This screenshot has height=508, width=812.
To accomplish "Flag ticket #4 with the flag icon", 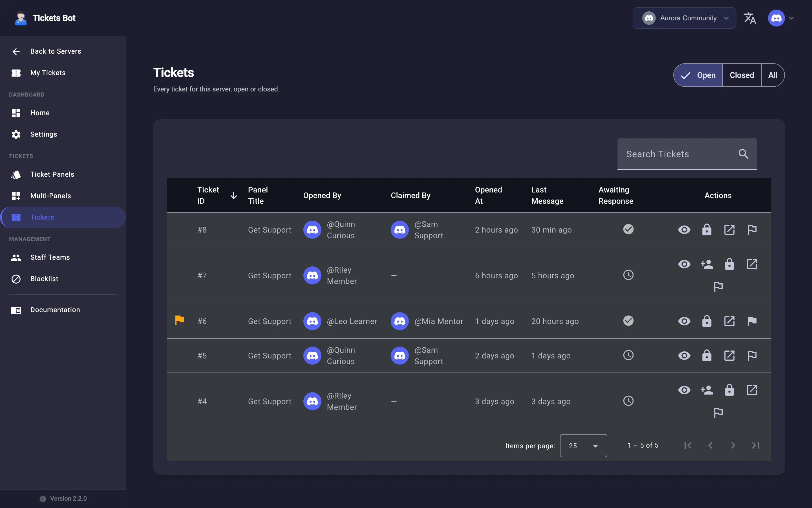I will pyautogui.click(x=718, y=413).
